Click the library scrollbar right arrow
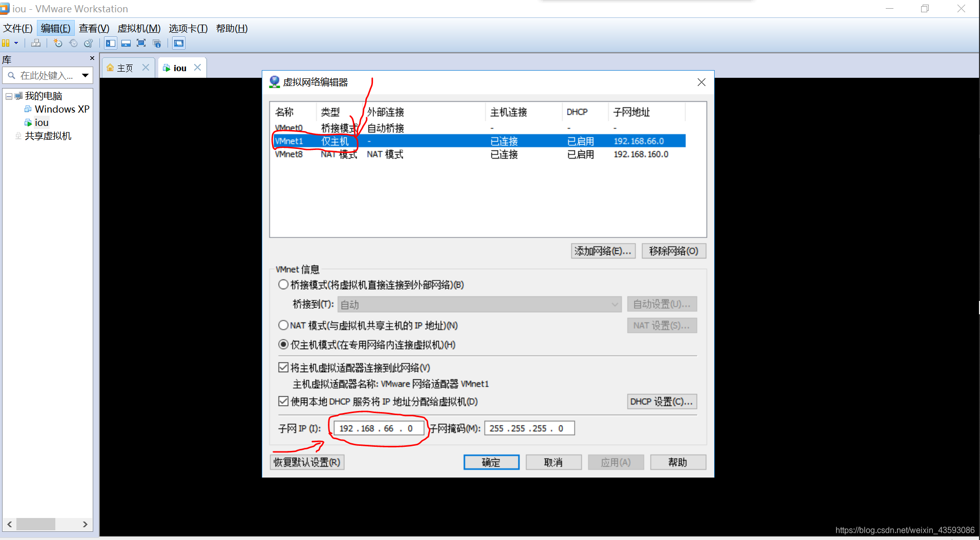The image size is (980, 540). click(x=85, y=524)
